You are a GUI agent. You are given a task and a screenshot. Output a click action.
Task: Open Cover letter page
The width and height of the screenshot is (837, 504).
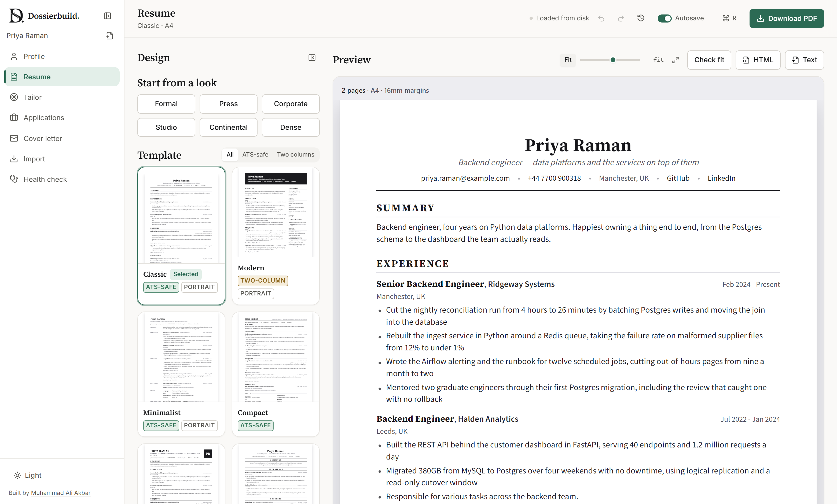(62, 139)
